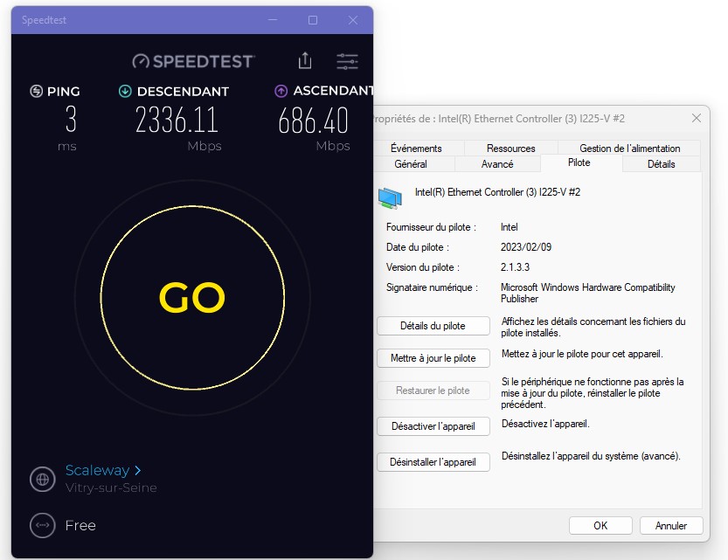This screenshot has width=728, height=560.
Task: Click the driver version value 2.1.3.3
Action: tap(515, 267)
